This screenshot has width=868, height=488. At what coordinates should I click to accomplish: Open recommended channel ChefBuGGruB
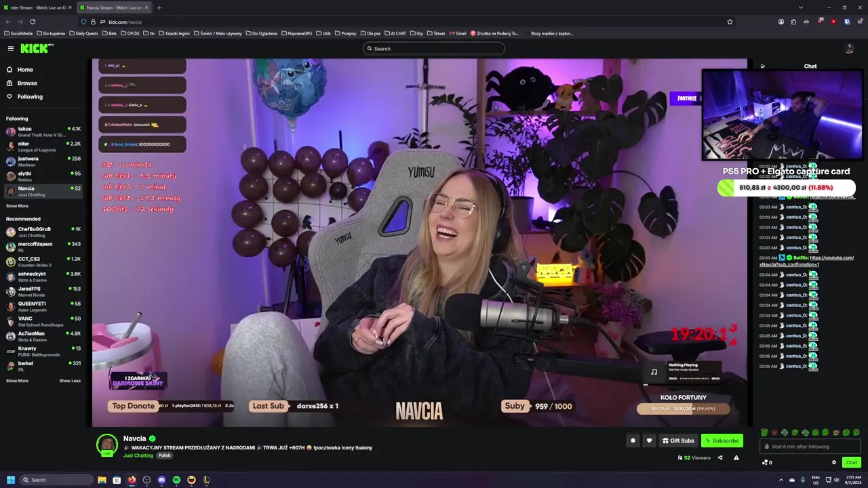(x=43, y=232)
